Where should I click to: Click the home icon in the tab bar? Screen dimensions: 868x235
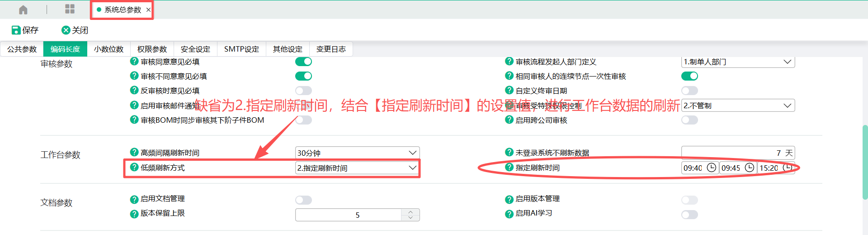coord(23,10)
